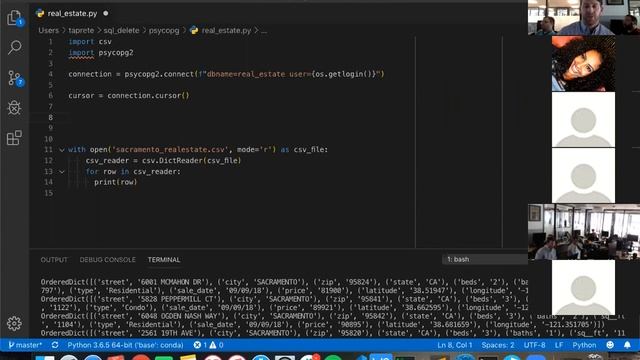Click 'taprete' in the breadcrumb path
The image size is (640, 360).
(x=81, y=30)
